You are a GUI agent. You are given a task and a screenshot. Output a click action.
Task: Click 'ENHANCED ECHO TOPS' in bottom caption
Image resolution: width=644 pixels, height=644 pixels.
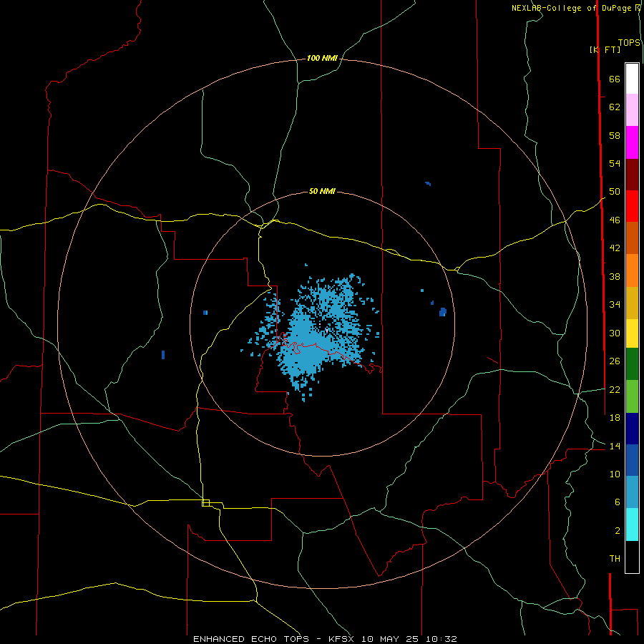coord(251,639)
